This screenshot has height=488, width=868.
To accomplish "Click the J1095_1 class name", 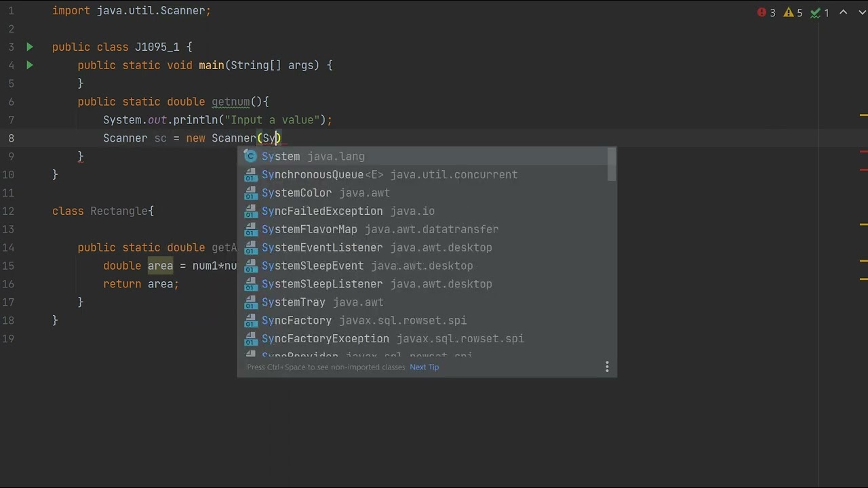I will [157, 47].
